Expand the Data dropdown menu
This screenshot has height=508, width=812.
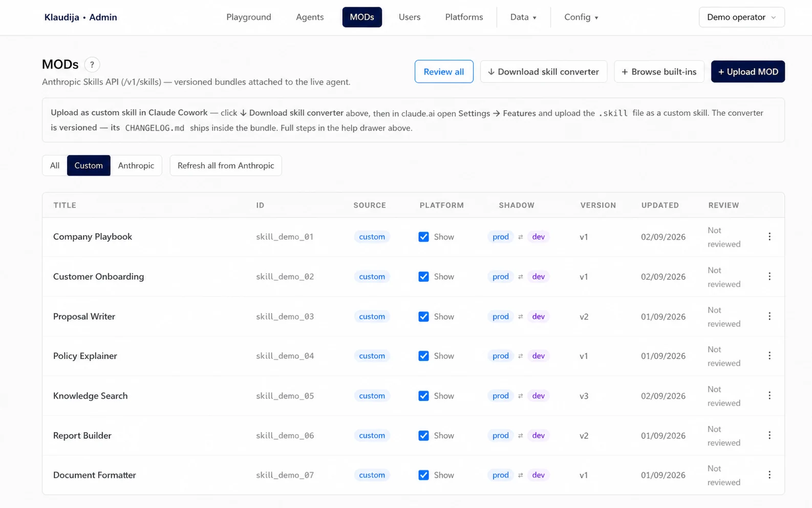(x=523, y=17)
